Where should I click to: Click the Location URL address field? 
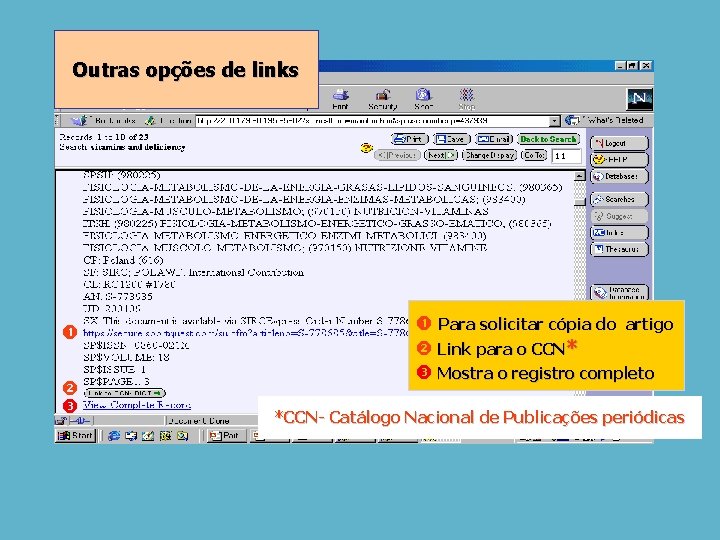[x=372, y=121]
